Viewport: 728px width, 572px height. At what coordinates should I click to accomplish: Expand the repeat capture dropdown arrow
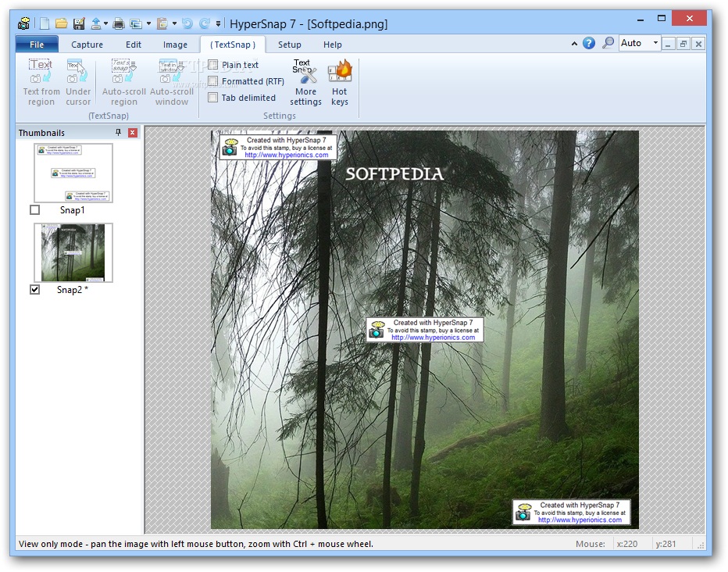point(148,23)
